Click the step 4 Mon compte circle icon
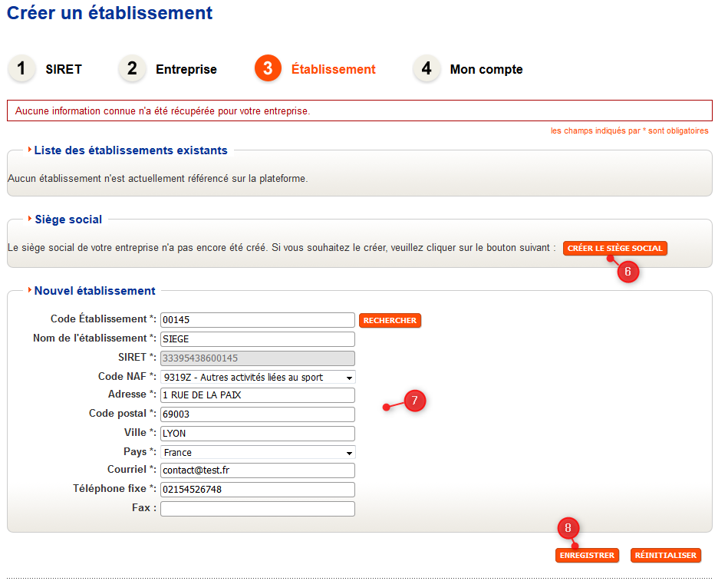 427,68
